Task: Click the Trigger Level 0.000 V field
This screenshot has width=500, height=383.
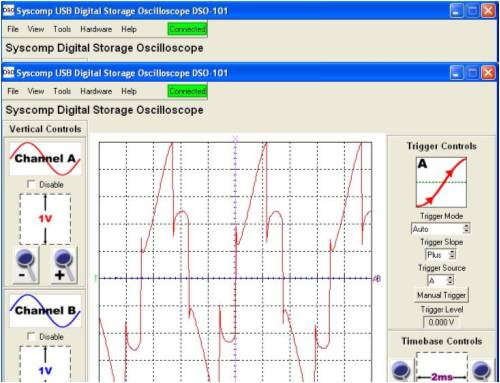Action: [x=441, y=322]
